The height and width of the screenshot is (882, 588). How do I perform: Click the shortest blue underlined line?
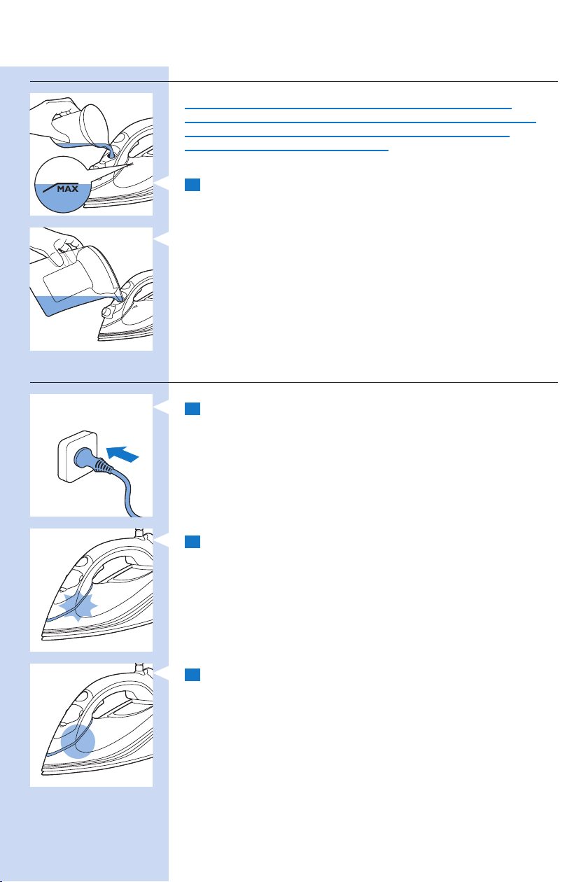click(286, 150)
